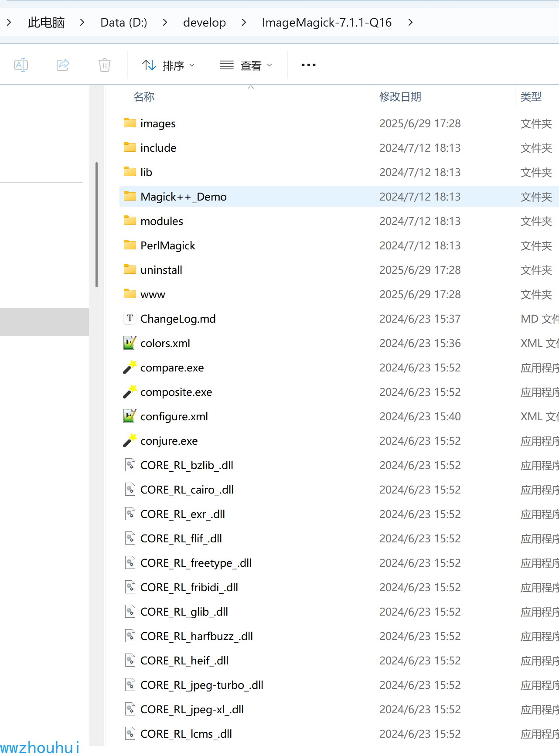Click the ChangeLog.md date 2024/6/23 15:37

pos(420,319)
